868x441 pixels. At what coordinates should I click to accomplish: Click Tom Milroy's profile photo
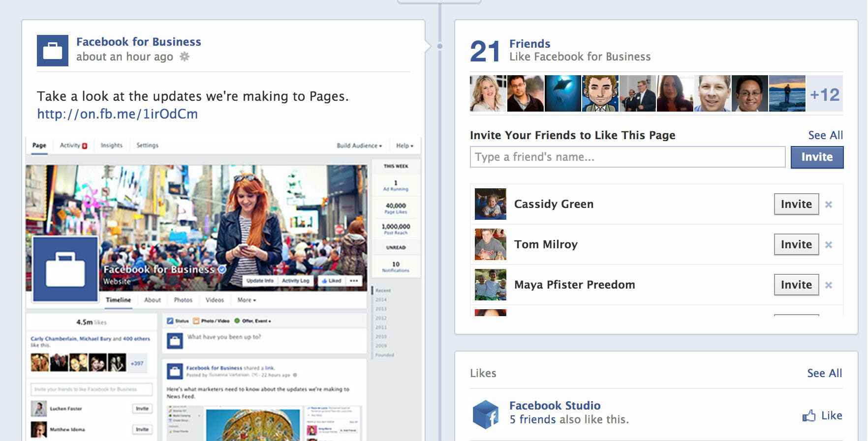click(490, 244)
